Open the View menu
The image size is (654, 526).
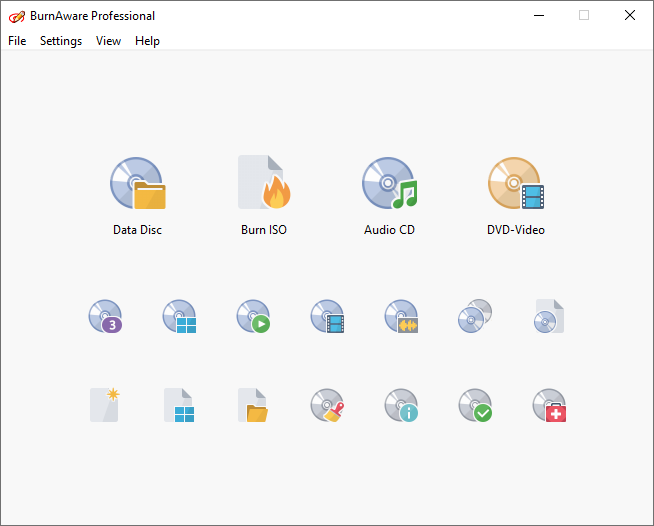[x=108, y=41]
